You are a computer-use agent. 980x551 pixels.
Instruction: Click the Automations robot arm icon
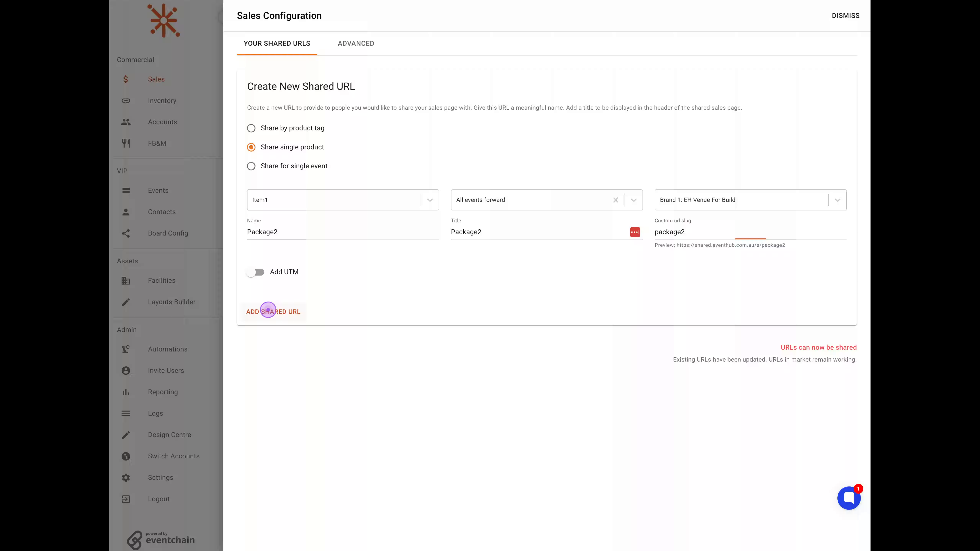point(126,349)
